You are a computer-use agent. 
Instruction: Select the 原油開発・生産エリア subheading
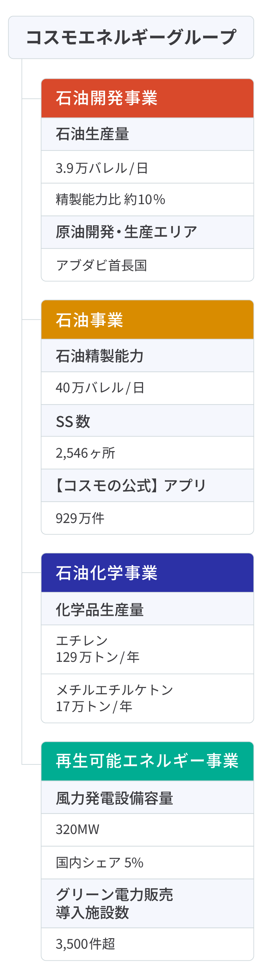[148, 233]
